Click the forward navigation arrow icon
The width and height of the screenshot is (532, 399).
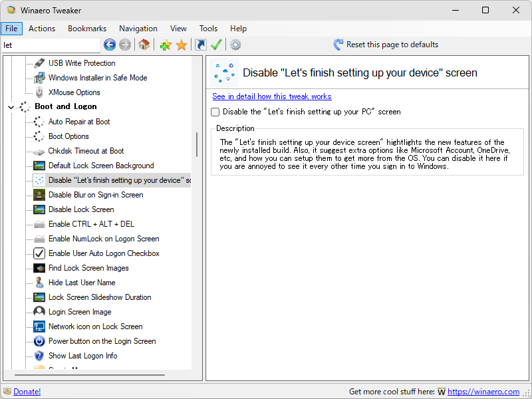[126, 45]
